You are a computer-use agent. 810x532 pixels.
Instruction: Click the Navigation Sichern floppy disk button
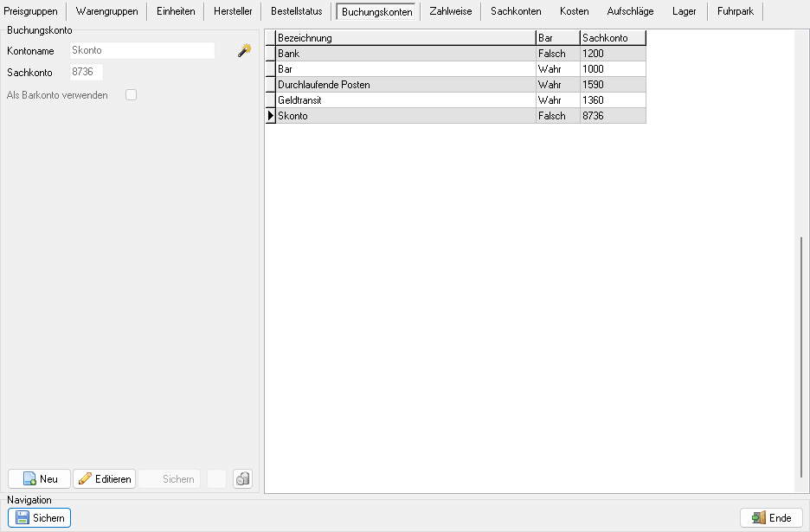click(39, 518)
